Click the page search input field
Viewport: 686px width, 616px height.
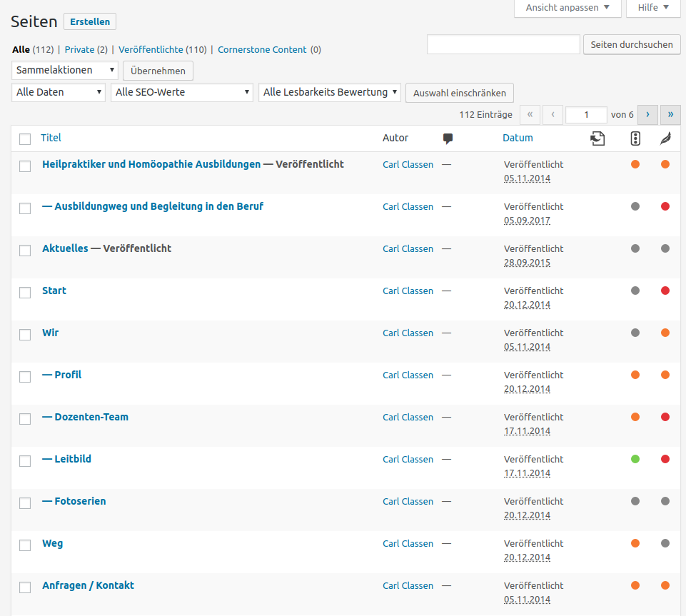pos(503,45)
